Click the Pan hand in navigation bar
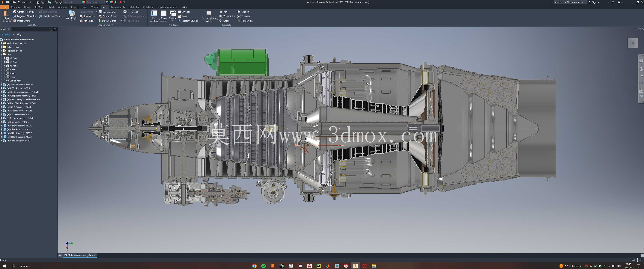 641,69
